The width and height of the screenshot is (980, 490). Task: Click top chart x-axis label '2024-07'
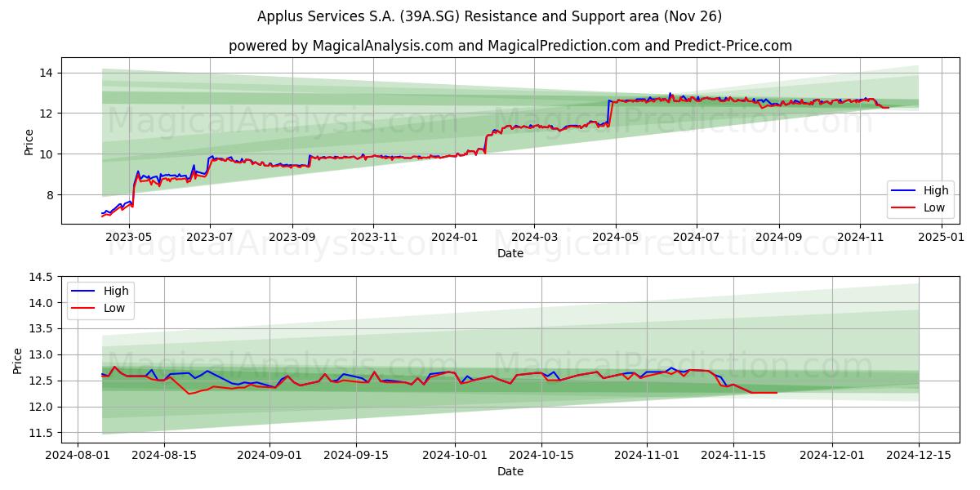click(x=696, y=238)
